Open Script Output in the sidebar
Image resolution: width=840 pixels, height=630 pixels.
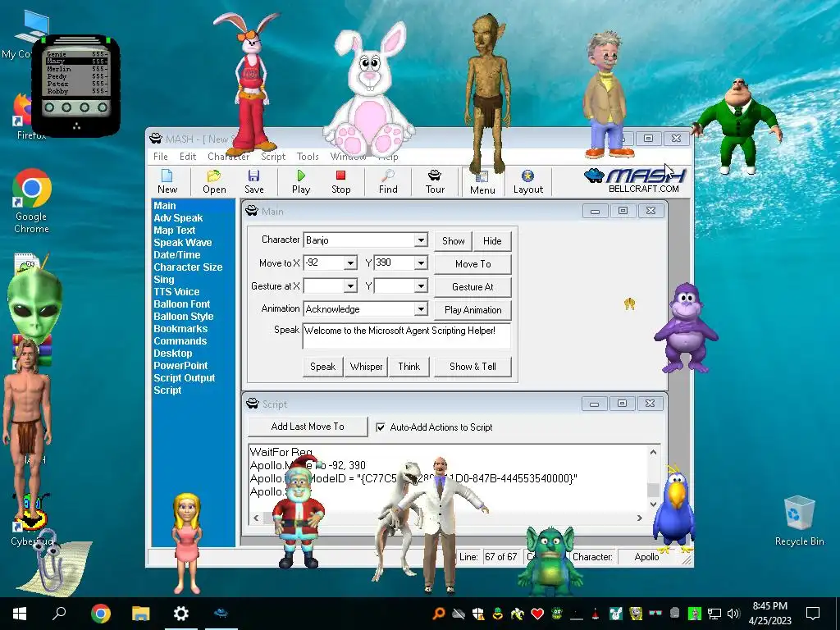pyautogui.click(x=184, y=378)
